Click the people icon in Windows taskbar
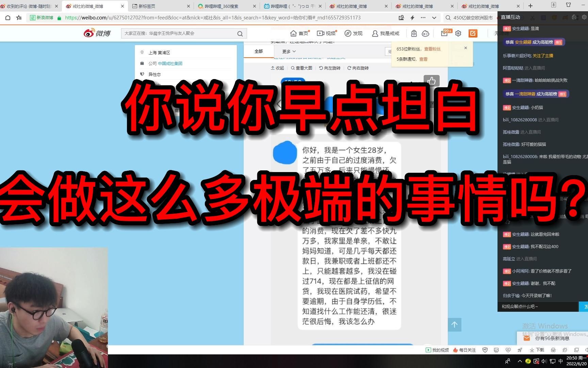 [508, 361]
